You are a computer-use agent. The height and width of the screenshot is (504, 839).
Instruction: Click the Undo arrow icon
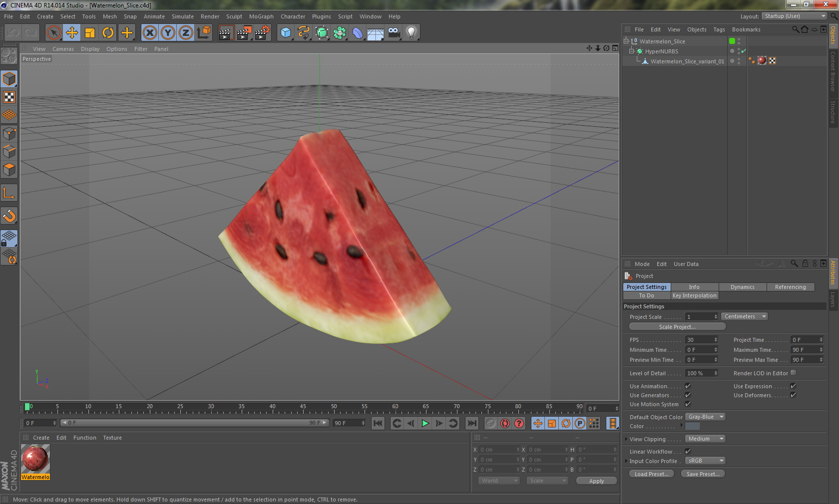coord(12,33)
